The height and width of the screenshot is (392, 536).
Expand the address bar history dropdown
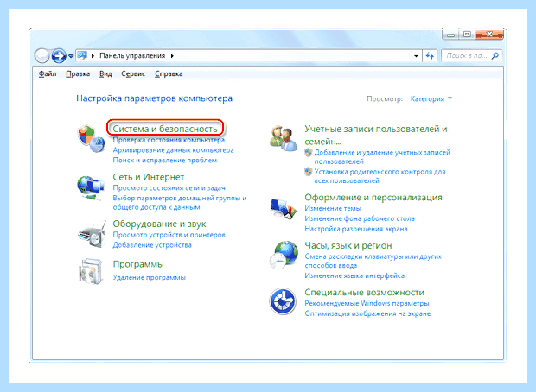(416, 55)
